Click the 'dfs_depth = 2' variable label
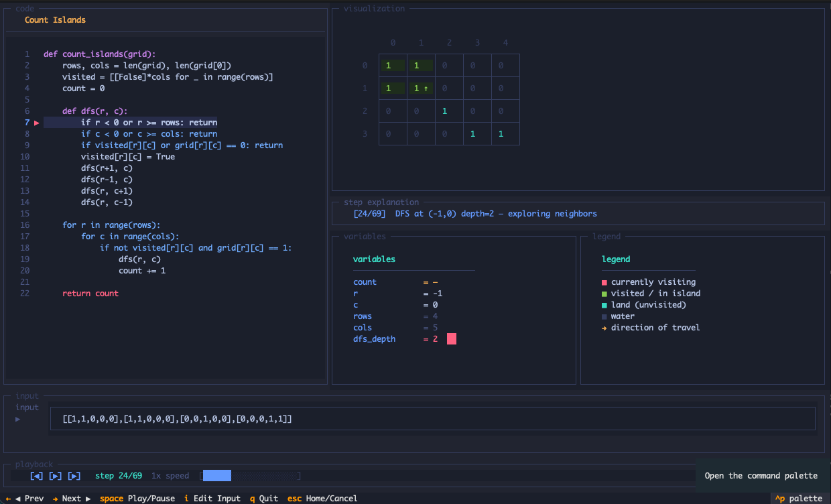 pyautogui.click(x=374, y=339)
